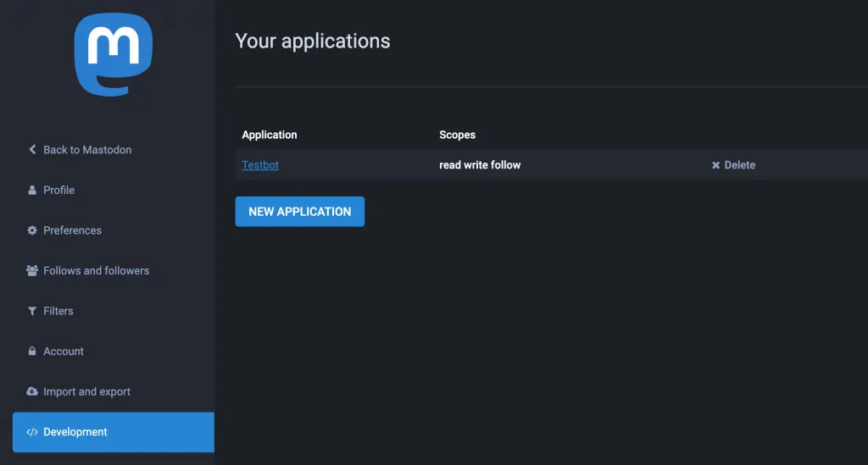Select the highlighted Development tab

[x=113, y=432]
